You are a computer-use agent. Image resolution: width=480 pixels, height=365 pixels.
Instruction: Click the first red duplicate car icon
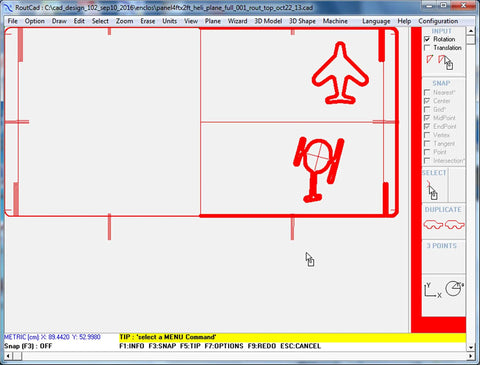point(433,225)
